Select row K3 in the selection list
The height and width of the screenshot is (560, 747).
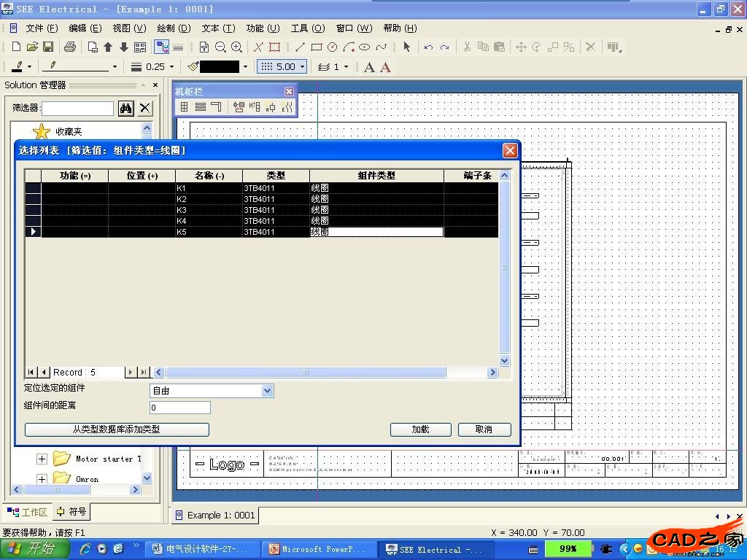pos(182,210)
